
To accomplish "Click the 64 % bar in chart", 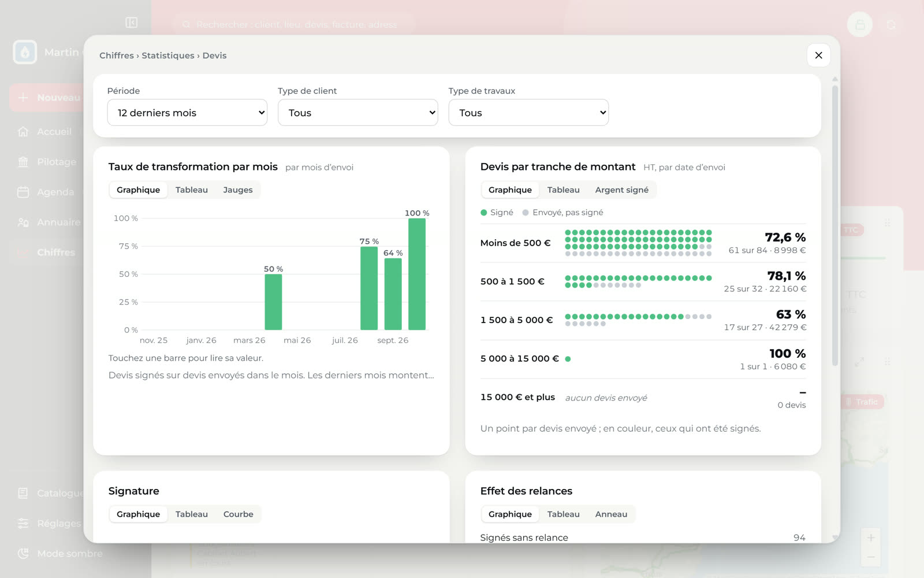I will click(x=393, y=294).
